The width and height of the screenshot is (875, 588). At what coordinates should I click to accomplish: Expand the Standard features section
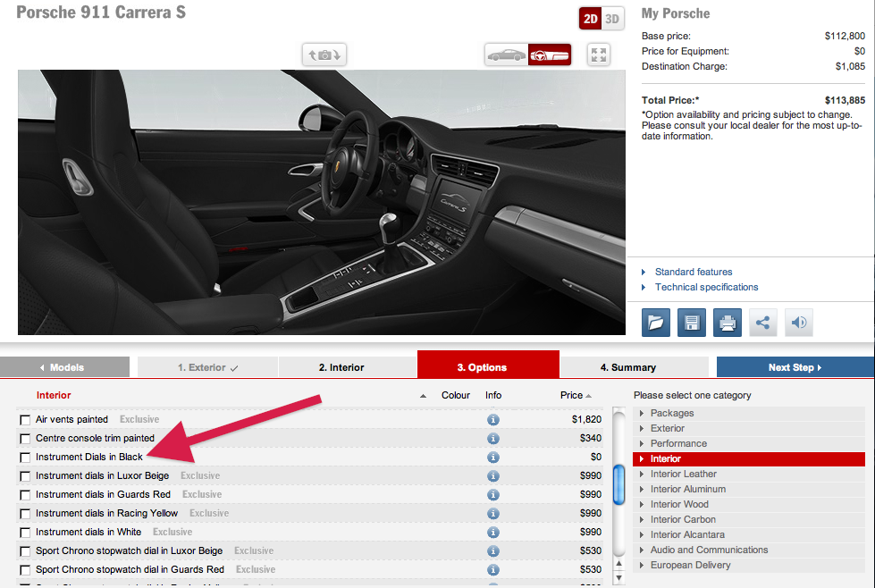[693, 272]
